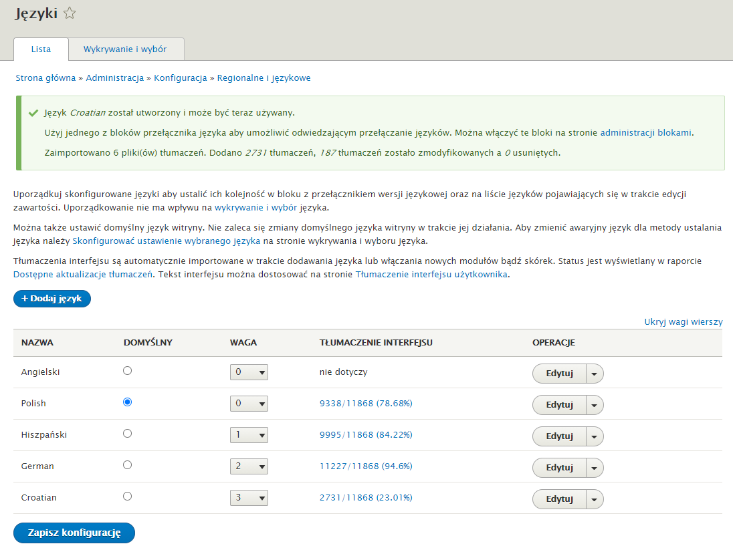
Task: Add Języki page to shortcuts via star icon
Action: (x=69, y=13)
